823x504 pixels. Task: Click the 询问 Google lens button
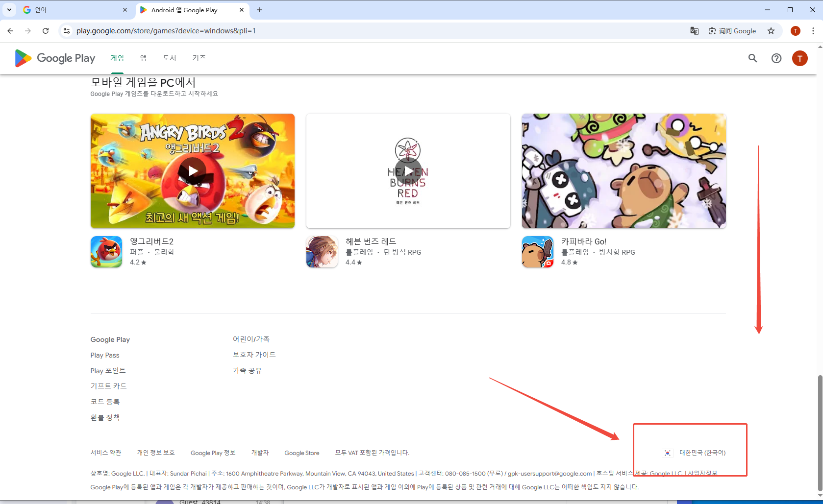click(x=732, y=31)
